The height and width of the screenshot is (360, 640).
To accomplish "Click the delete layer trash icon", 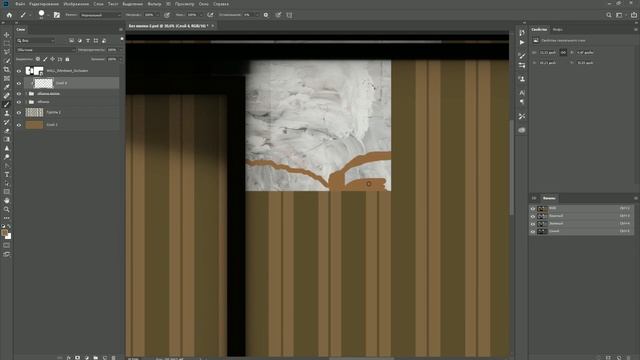I will [x=113, y=358].
